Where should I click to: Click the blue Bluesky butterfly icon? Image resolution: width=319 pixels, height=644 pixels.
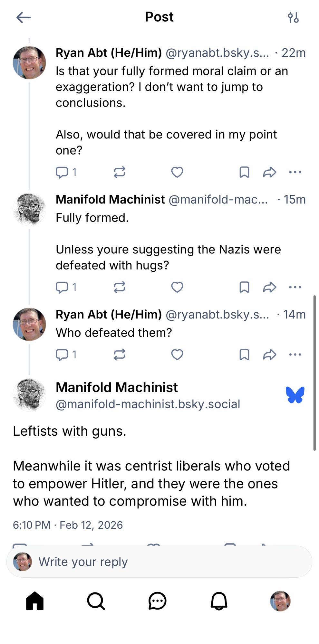coord(295,395)
